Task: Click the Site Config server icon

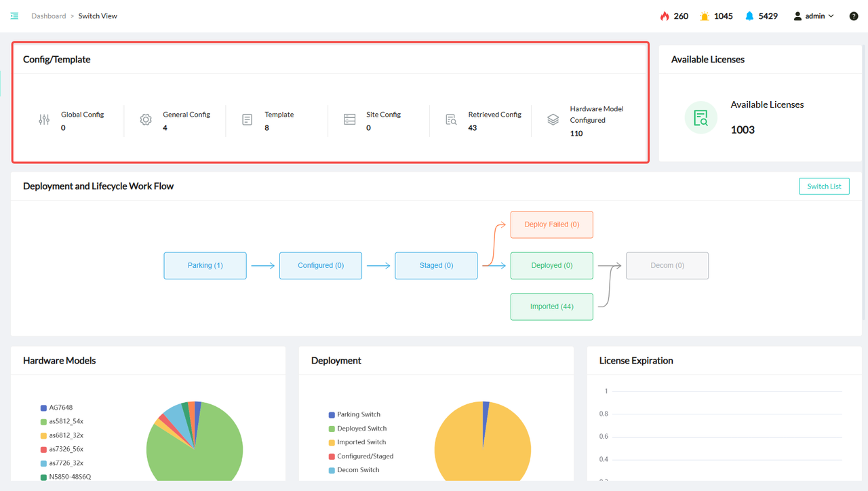Action: [350, 120]
